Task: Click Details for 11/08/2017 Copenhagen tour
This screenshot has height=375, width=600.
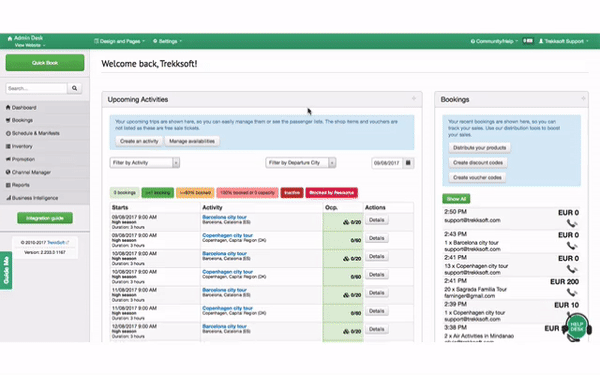Action: [377, 311]
